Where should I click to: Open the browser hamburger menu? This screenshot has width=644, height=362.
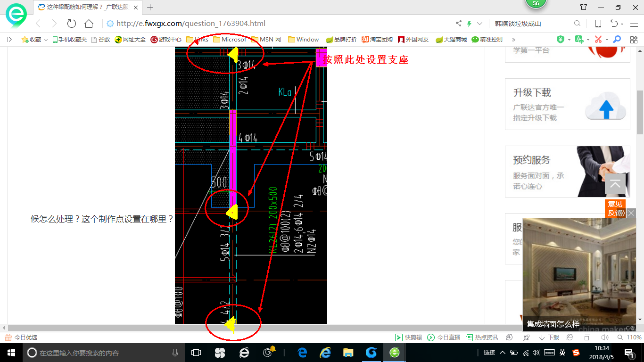click(x=634, y=24)
